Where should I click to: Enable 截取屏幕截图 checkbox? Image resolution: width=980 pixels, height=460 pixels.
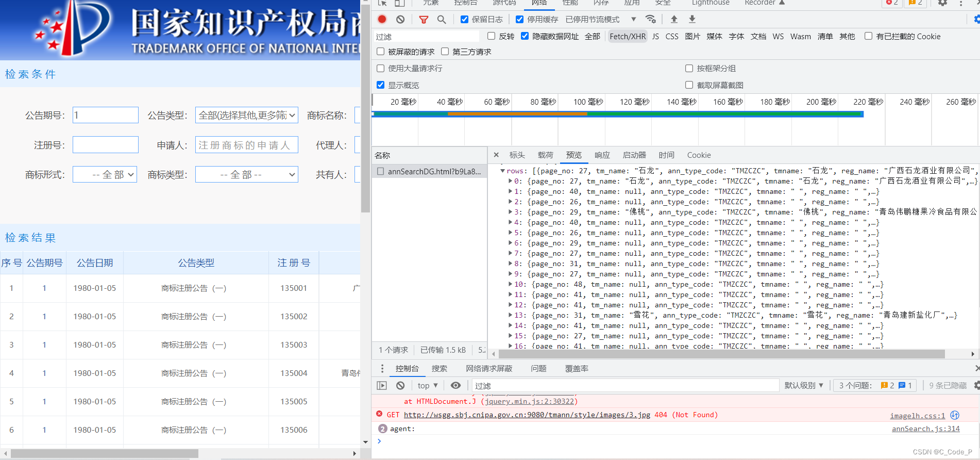(689, 85)
